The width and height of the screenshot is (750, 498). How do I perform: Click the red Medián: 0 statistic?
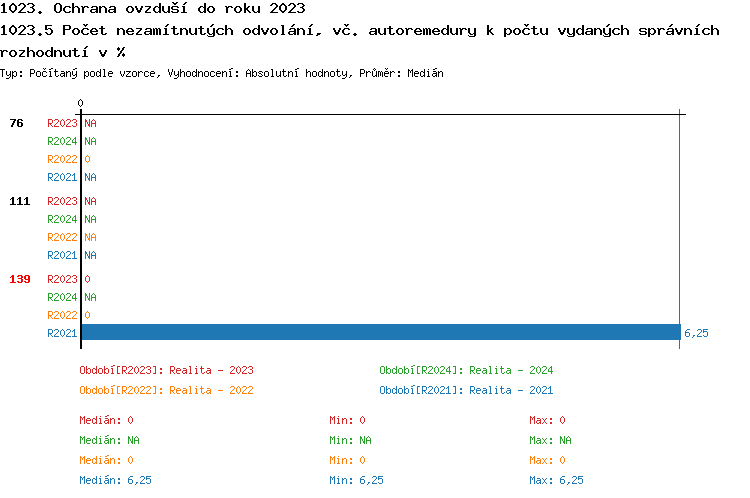106,420
